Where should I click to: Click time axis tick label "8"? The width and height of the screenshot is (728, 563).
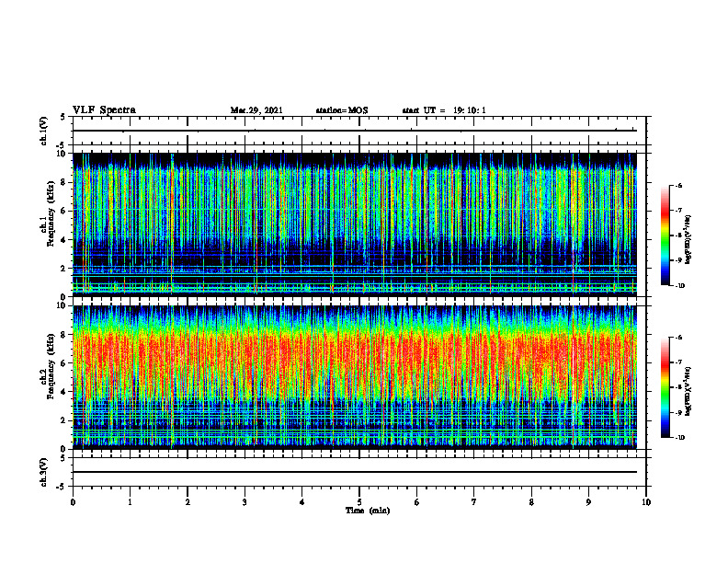tap(531, 502)
